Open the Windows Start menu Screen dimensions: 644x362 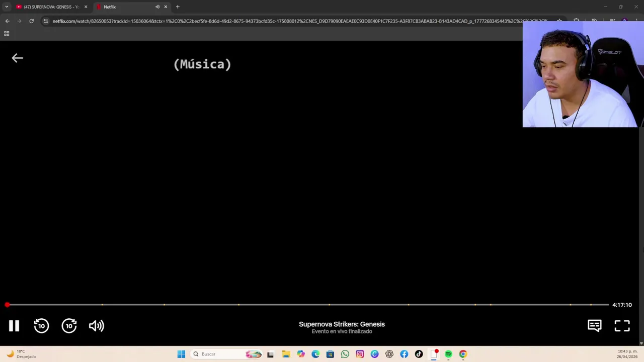[181, 354]
